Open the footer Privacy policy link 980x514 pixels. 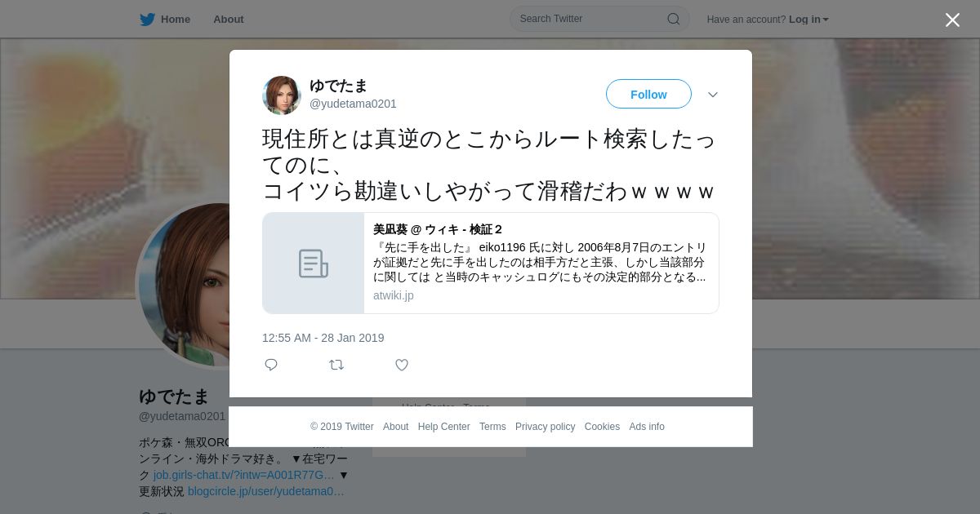pos(545,427)
